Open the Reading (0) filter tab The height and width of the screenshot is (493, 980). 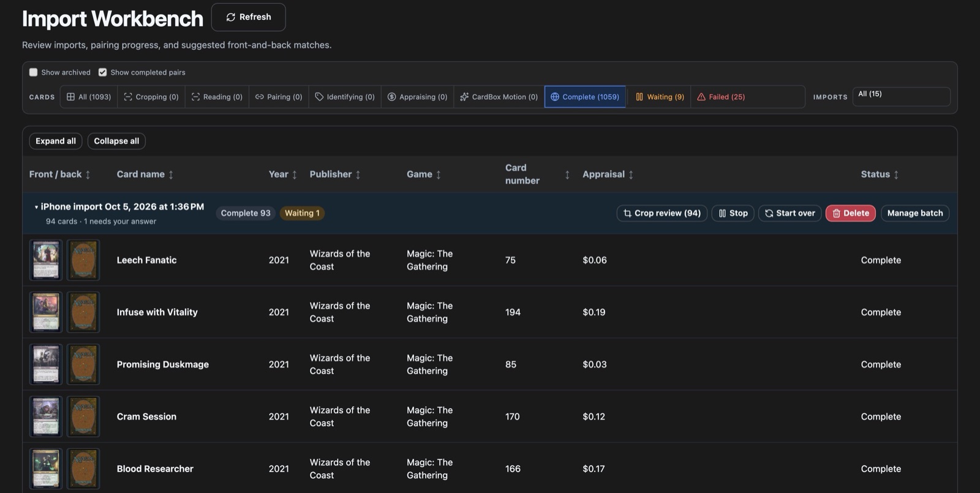point(217,97)
